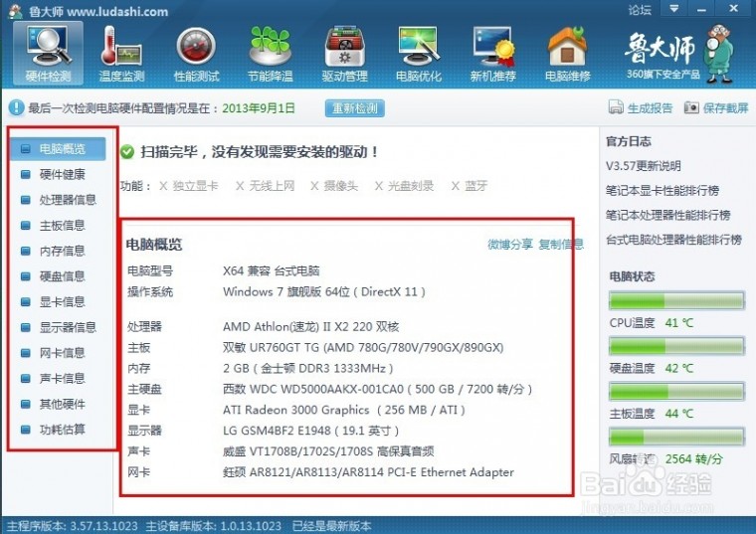Click graphics value ATI Radeon 3000 Graphics

click(x=344, y=410)
